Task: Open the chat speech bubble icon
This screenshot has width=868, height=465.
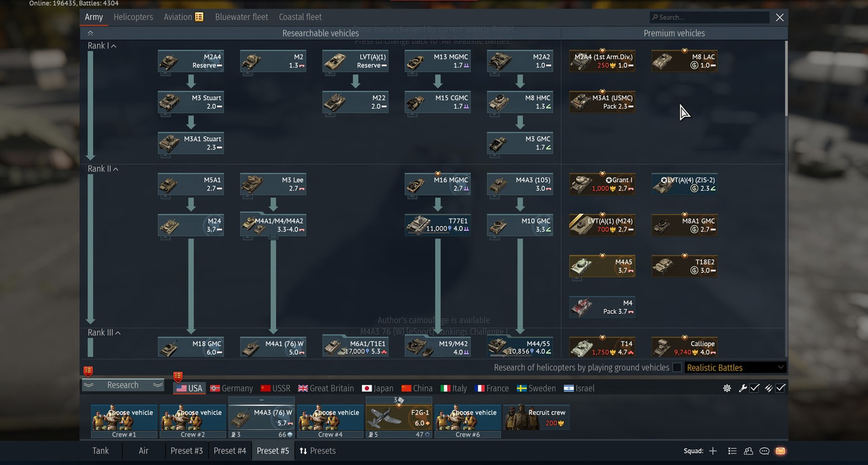Action: 764,451
